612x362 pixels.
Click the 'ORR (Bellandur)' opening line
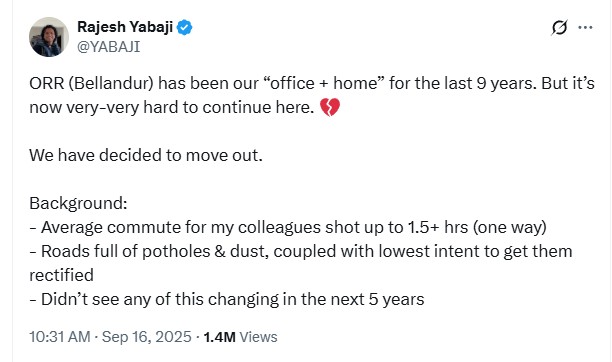coord(312,83)
